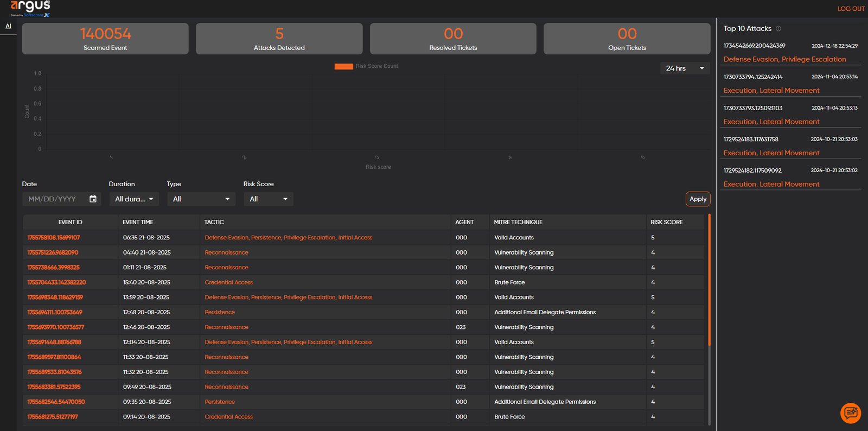Expand the Risk Score filter dropdown
The height and width of the screenshot is (431, 868).
[269, 199]
